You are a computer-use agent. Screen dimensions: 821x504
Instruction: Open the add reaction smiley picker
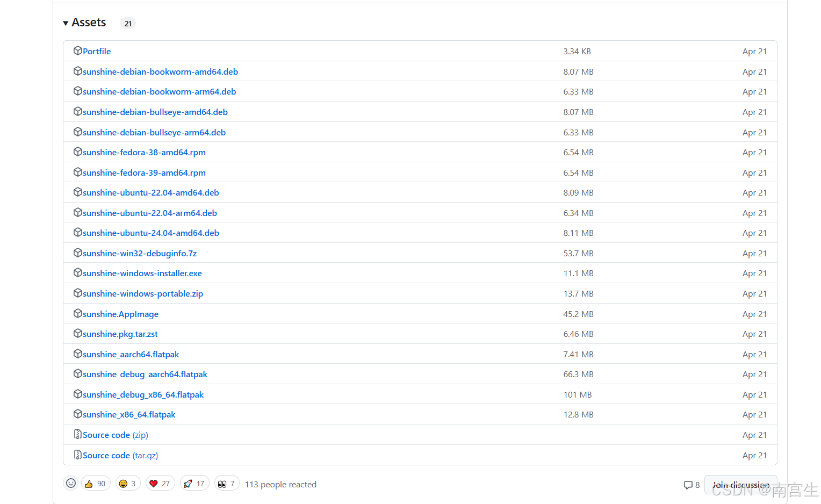(70, 484)
